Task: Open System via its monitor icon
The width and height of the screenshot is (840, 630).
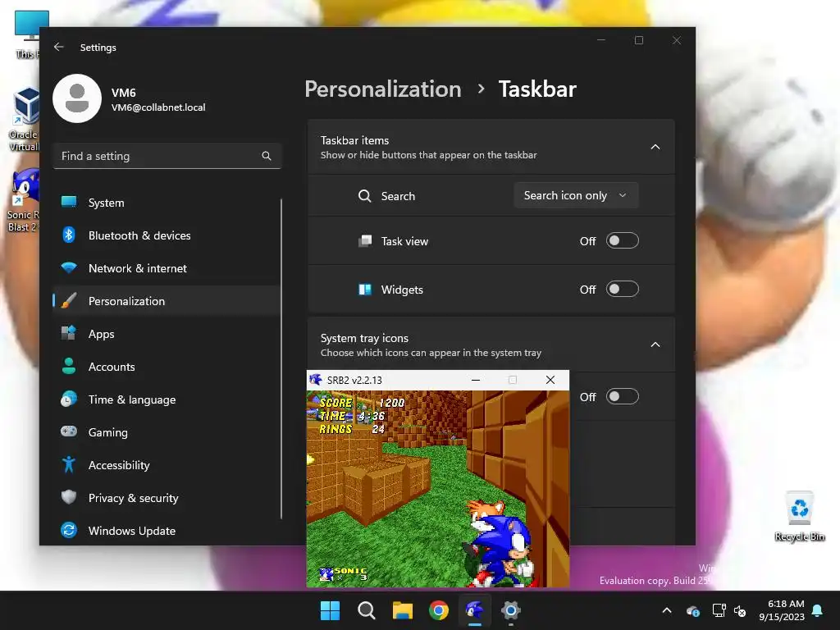Action: click(x=69, y=202)
